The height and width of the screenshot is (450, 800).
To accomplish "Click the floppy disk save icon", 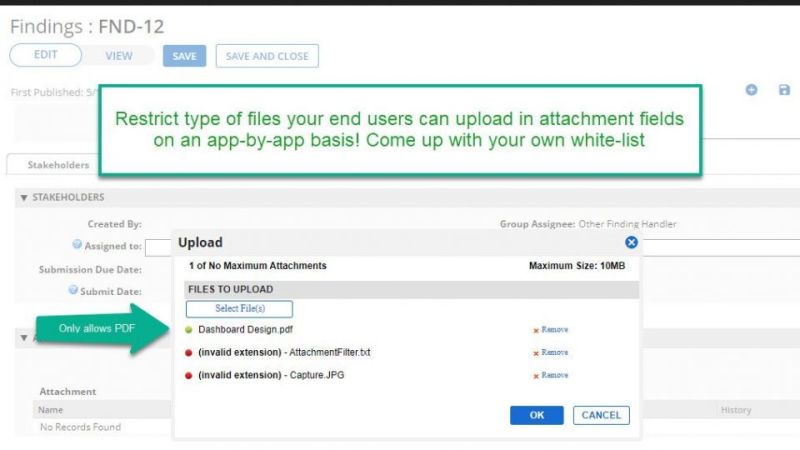I will click(x=784, y=90).
